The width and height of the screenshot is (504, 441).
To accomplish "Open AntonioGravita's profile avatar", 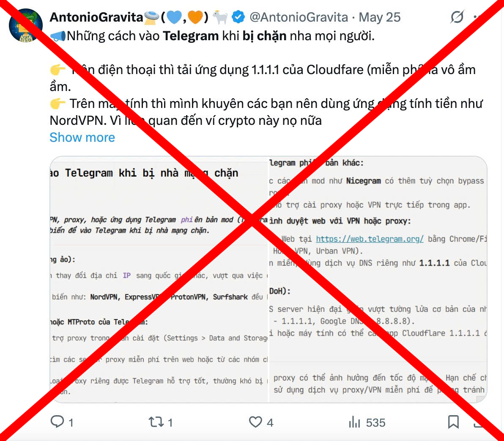I will [26, 25].
